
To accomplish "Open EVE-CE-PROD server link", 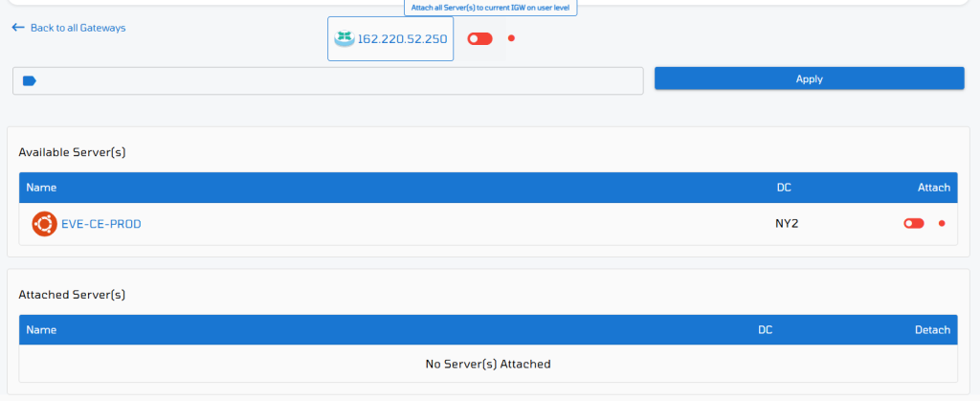I will point(101,224).
